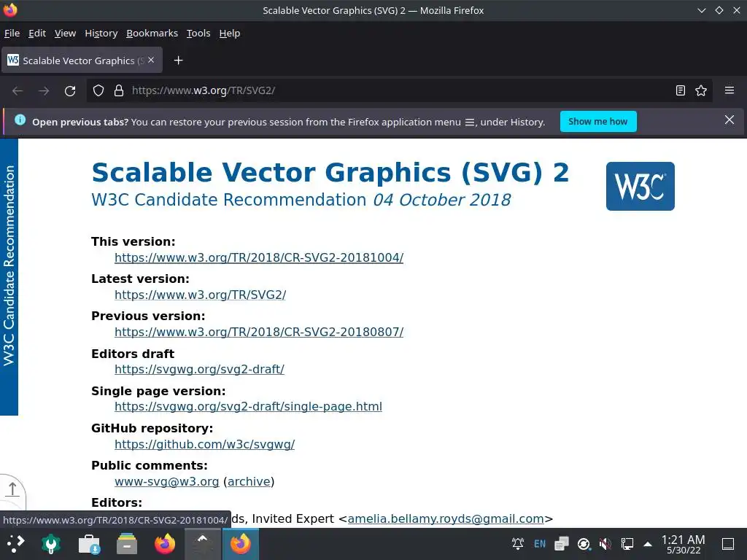
Task: Open the Tools menu
Action: click(x=198, y=34)
